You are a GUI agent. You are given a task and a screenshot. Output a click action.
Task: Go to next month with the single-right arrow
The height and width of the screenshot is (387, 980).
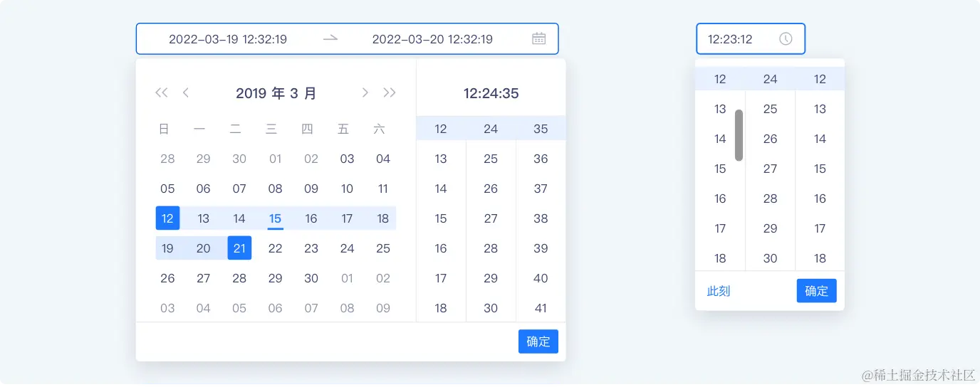365,92
